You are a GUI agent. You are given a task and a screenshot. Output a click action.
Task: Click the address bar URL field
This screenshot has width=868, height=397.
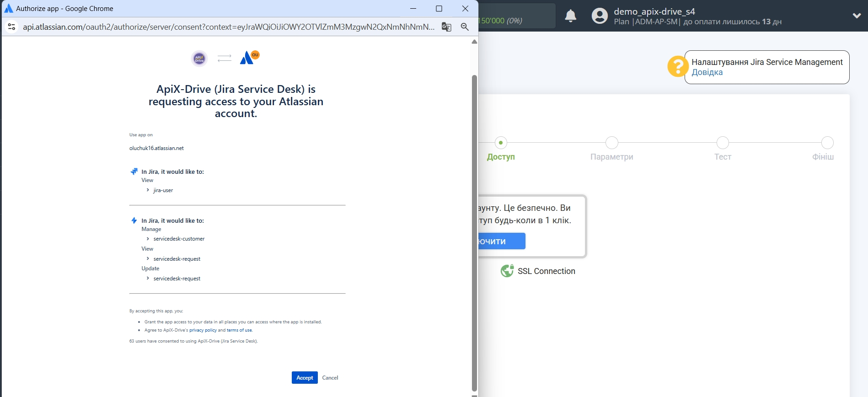(229, 27)
